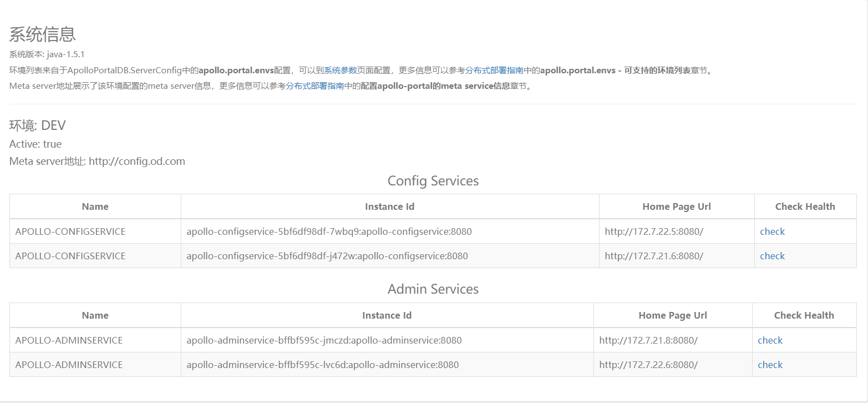Click the 环境: DEV heading
This screenshot has width=868, height=403.
38,125
